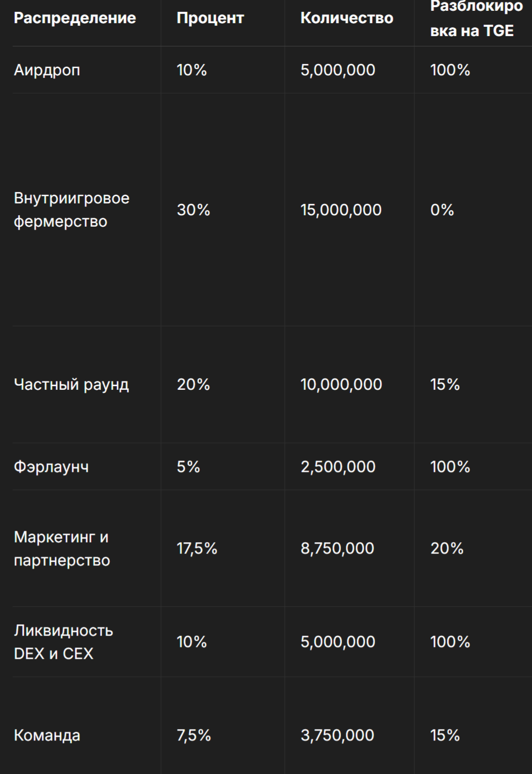
Task: Select the Ликвидность DEX и CEX label
Action: pyautogui.click(x=63, y=642)
